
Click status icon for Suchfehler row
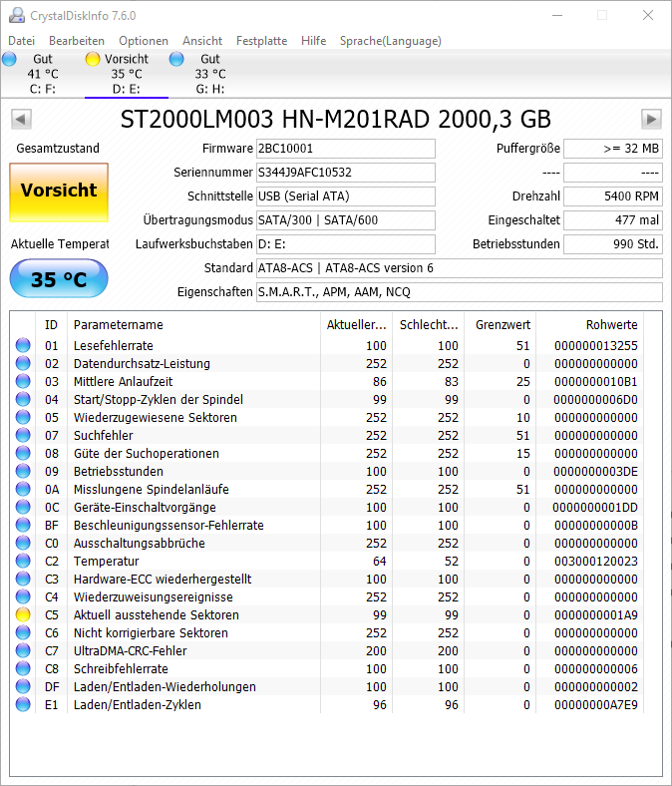point(23,435)
